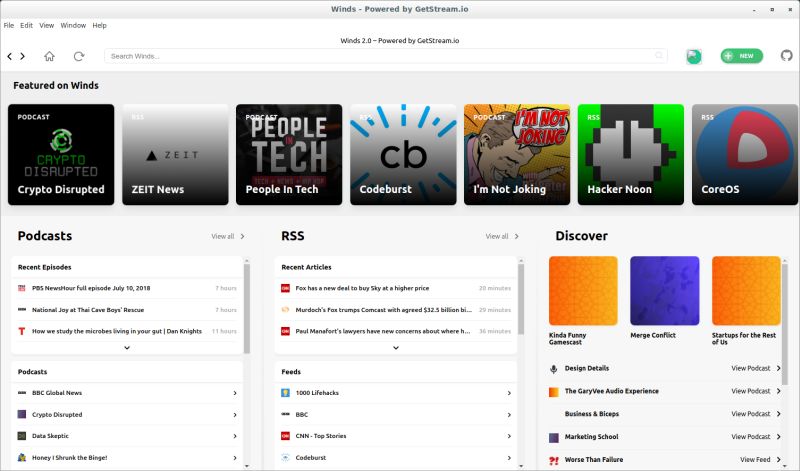Open the home icon in toolbar
Viewport: 800px width, 471px height.
[x=49, y=56]
